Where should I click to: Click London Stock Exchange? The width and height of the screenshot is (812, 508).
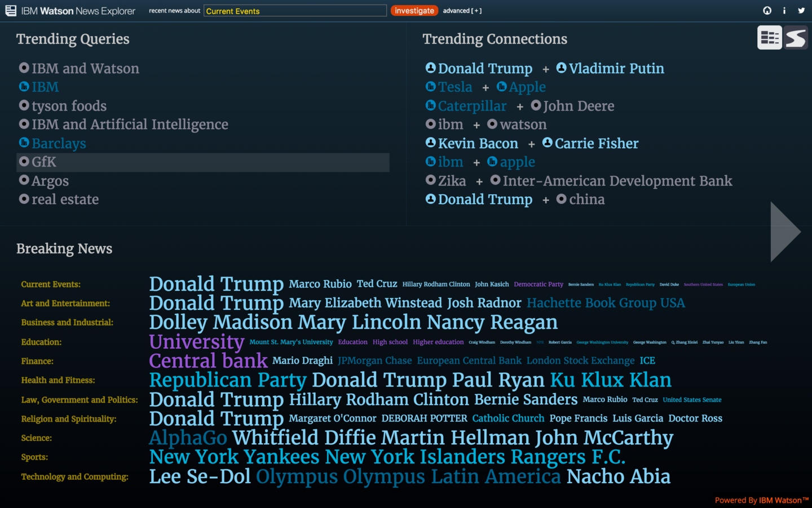pos(580,361)
